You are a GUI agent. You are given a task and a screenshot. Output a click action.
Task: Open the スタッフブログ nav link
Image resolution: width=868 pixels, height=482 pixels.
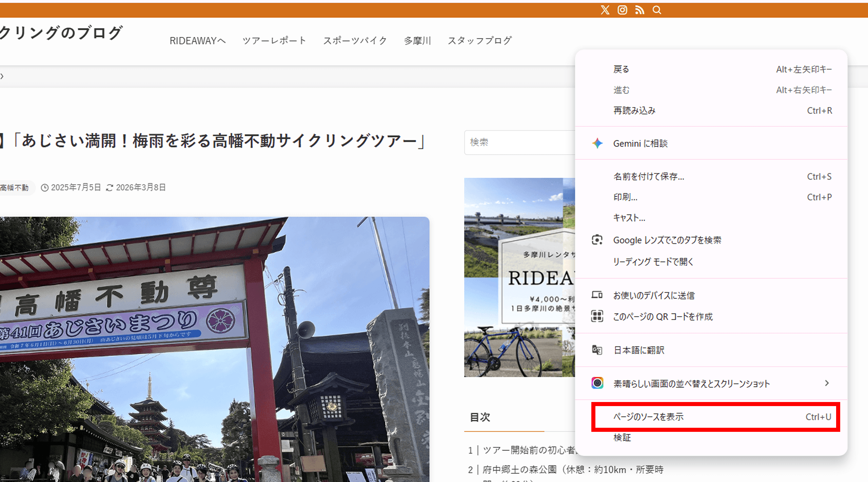(x=479, y=41)
